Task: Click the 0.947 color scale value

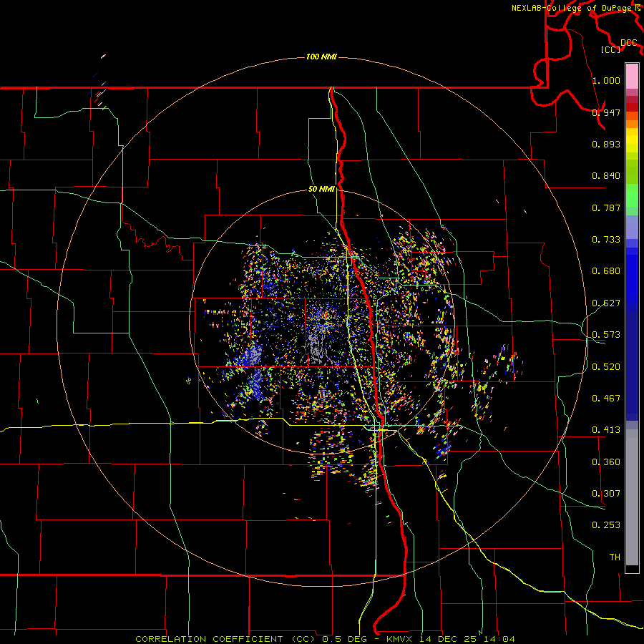Action: click(x=606, y=112)
